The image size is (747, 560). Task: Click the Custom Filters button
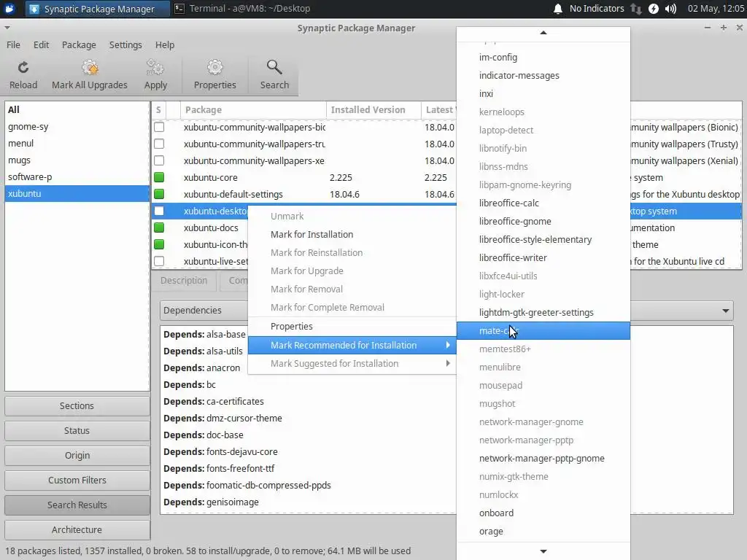click(77, 481)
